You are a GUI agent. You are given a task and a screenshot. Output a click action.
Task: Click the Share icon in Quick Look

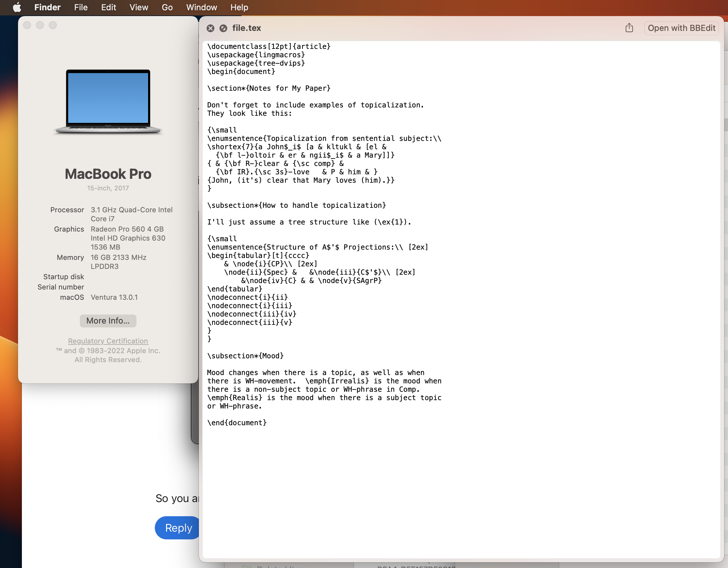click(629, 28)
